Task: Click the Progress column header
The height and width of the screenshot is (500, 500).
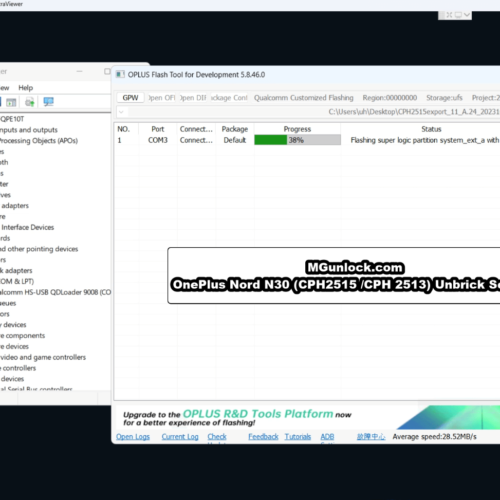Action: [x=297, y=129]
